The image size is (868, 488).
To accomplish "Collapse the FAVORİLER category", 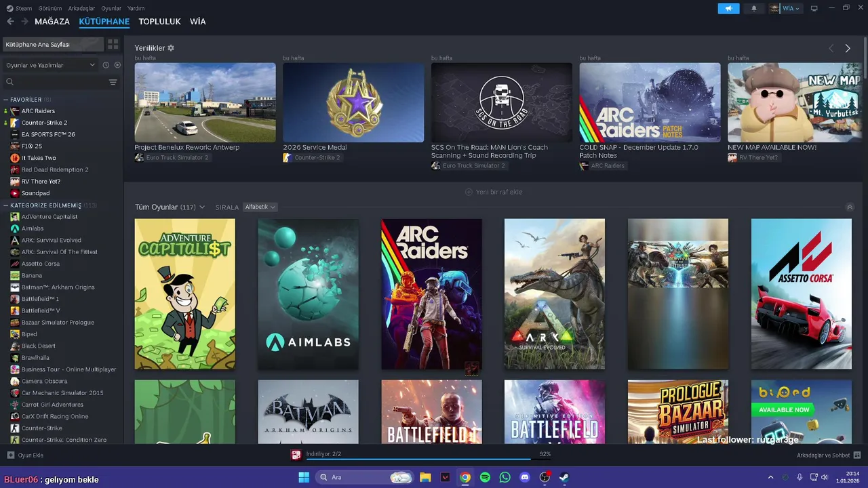I will [x=5, y=100].
